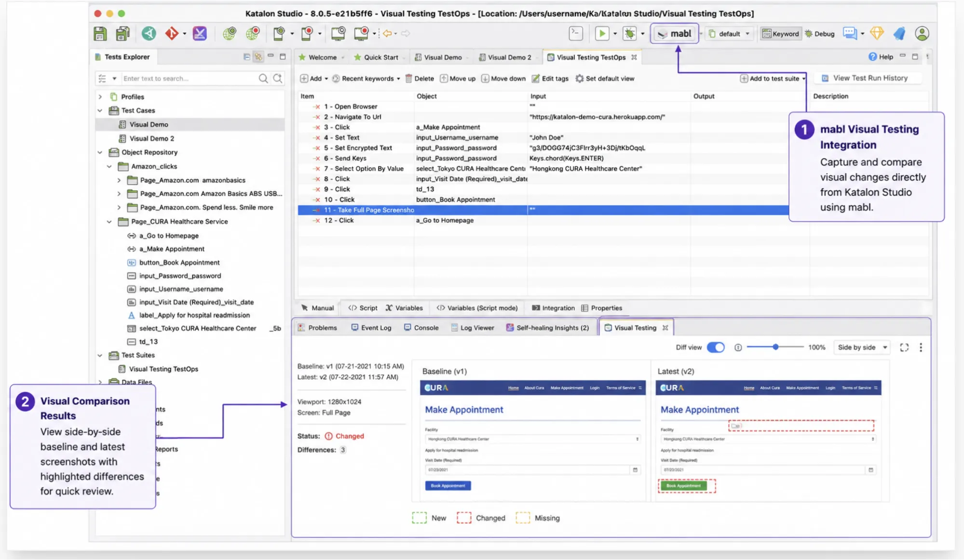The width and height of the screenshot is (964, 560).
Task: Collapse the Test Cases tree node
Action: point(100,110)
